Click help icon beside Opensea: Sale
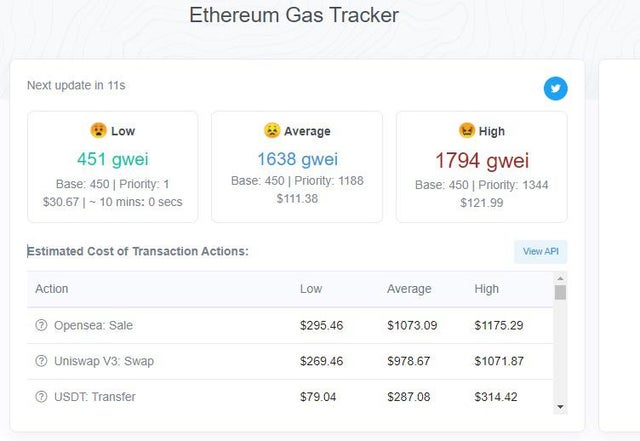 (41, 326)
